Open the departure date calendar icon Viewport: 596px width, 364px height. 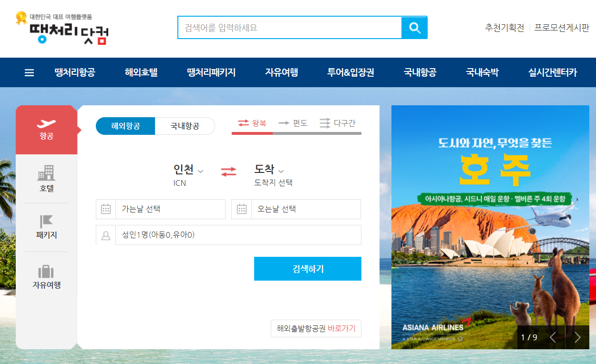tap(106, 209)
